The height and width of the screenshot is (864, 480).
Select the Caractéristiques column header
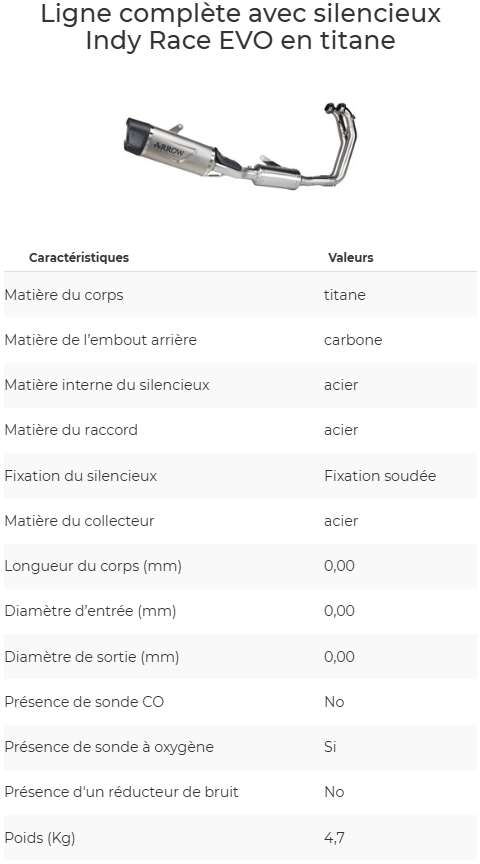(x=79, y=257)
